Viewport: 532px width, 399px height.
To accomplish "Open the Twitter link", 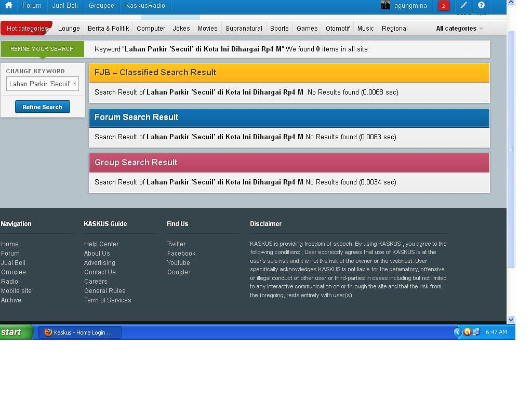I will [x=176, y=244].
